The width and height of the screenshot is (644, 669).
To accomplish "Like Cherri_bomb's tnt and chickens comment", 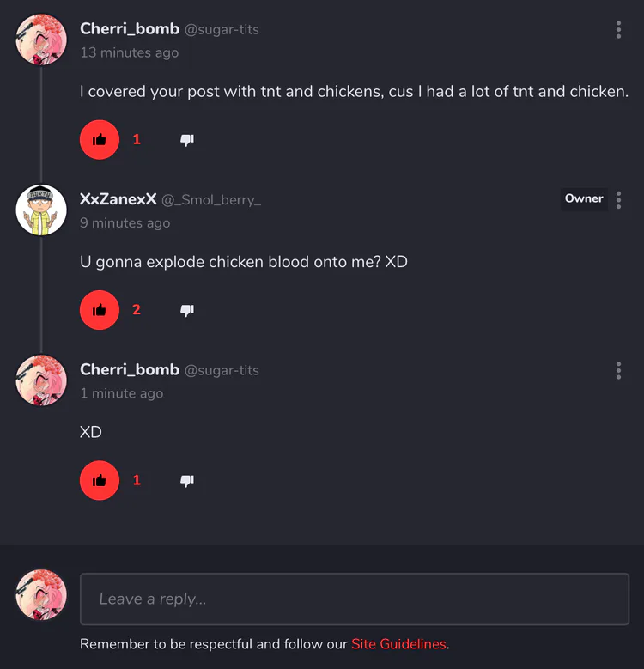I will tap(100, 139).
